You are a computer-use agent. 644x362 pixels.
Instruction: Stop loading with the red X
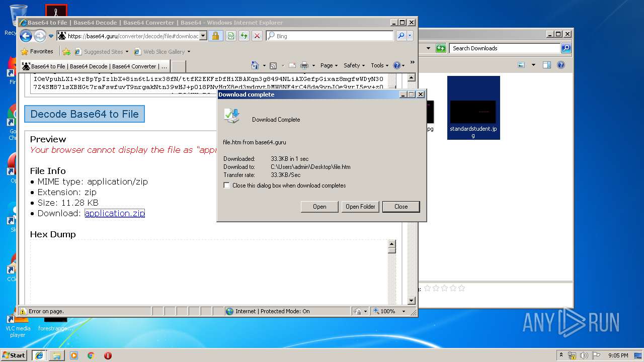point(257,36)
